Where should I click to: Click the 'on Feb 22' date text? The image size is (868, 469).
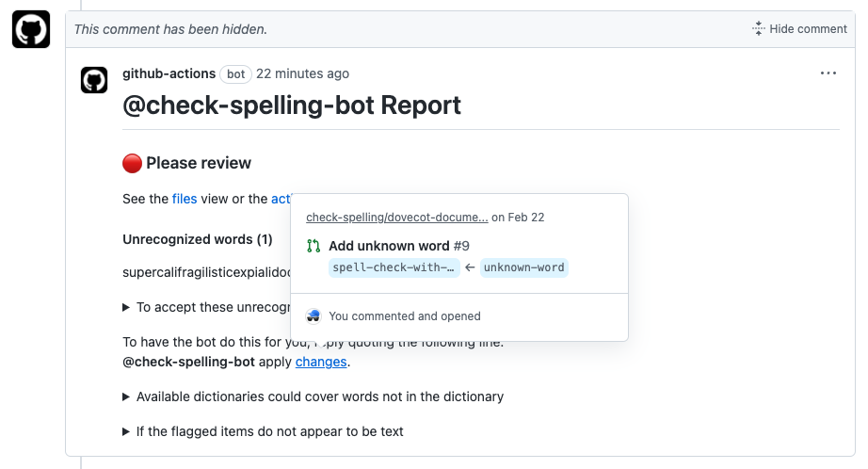point(518,217)
